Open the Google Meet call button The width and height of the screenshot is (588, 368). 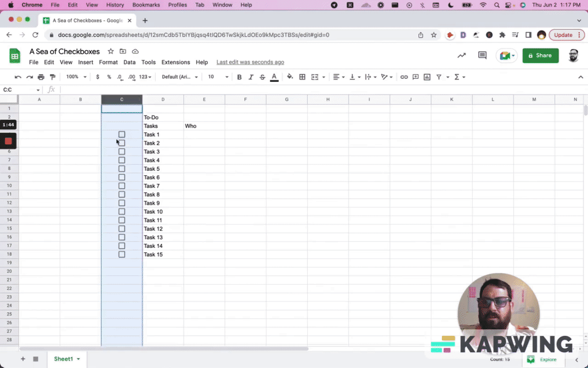507,56
